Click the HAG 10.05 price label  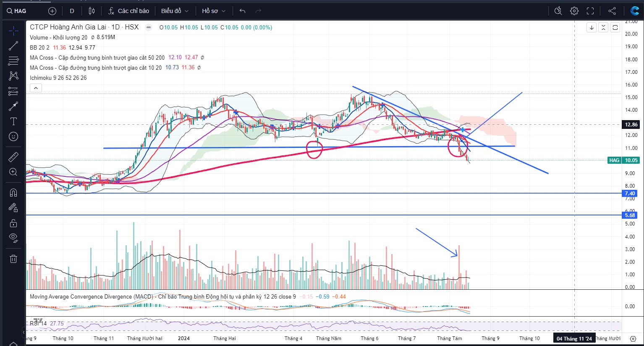623,160
